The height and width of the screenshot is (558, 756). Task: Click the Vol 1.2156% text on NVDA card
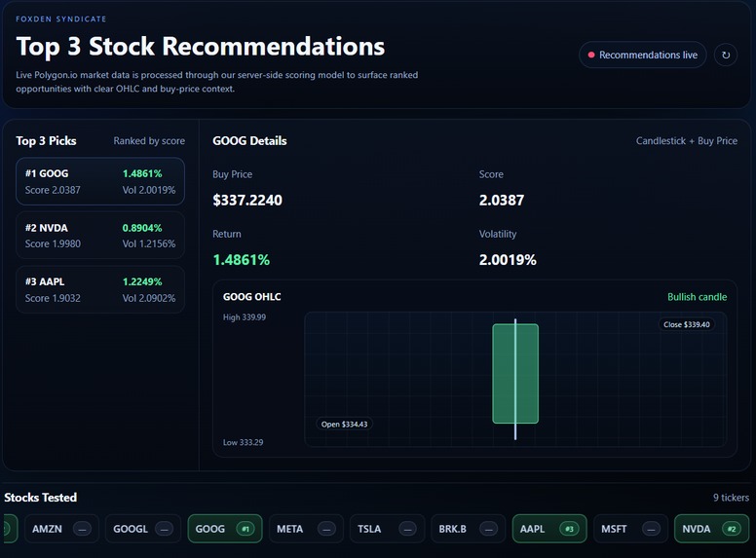[x=149, y=243]
